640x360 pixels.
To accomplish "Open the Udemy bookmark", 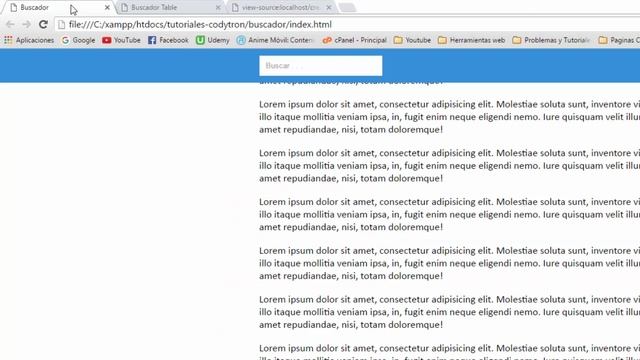I will coord(213,40).
